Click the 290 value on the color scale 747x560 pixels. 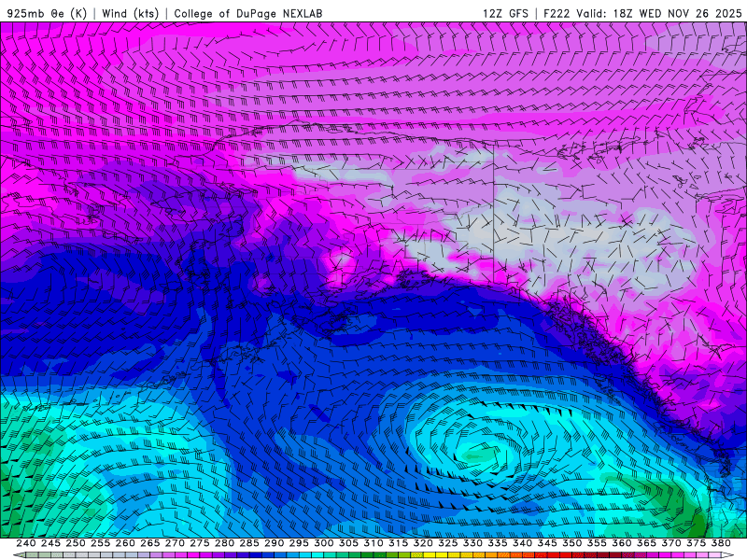tap(274, 543)
